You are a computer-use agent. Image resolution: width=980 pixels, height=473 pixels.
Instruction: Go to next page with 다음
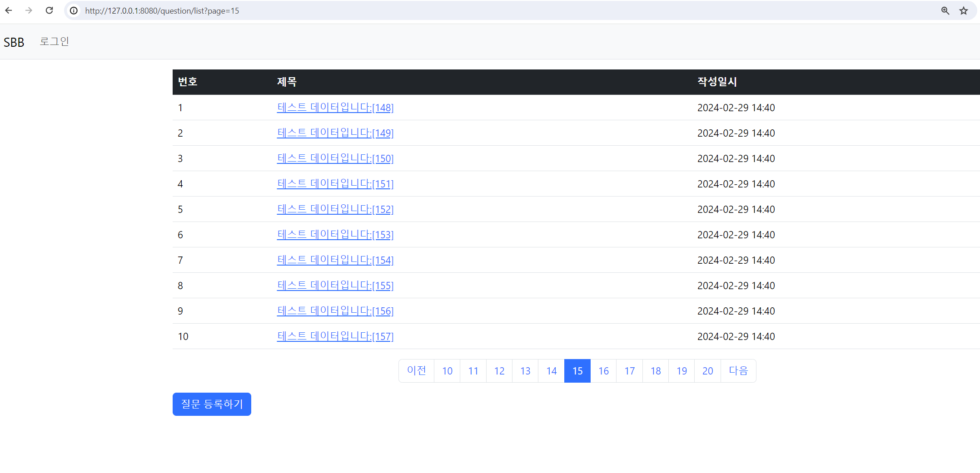click(738, 371)
